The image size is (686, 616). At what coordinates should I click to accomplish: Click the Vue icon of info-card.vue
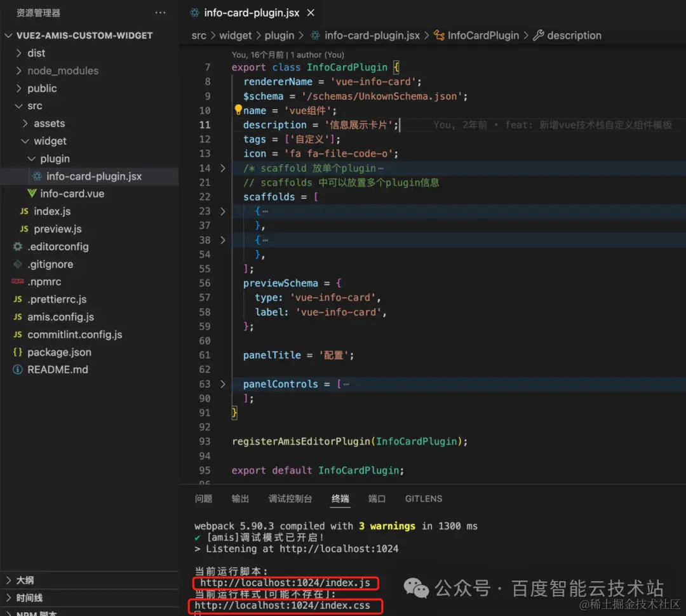tap(32, 194)
